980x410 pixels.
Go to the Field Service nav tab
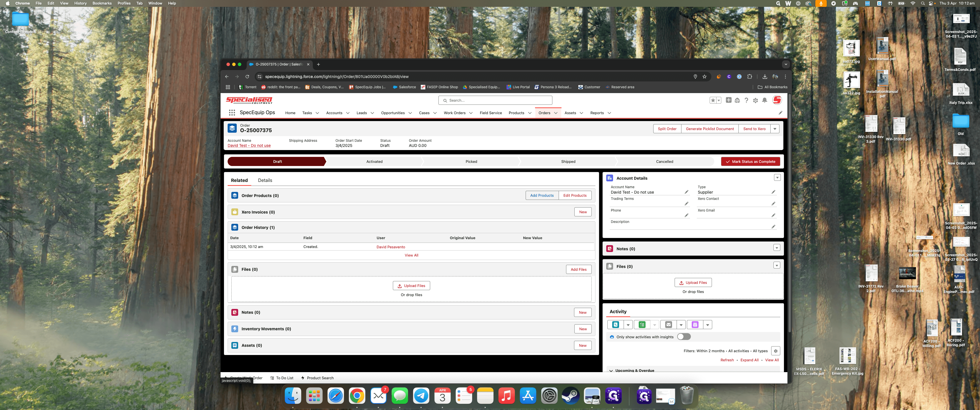(490, 113)
